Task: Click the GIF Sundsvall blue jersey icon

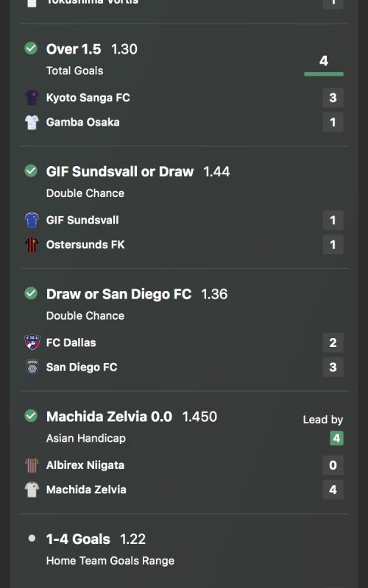Action: [32, 220]
